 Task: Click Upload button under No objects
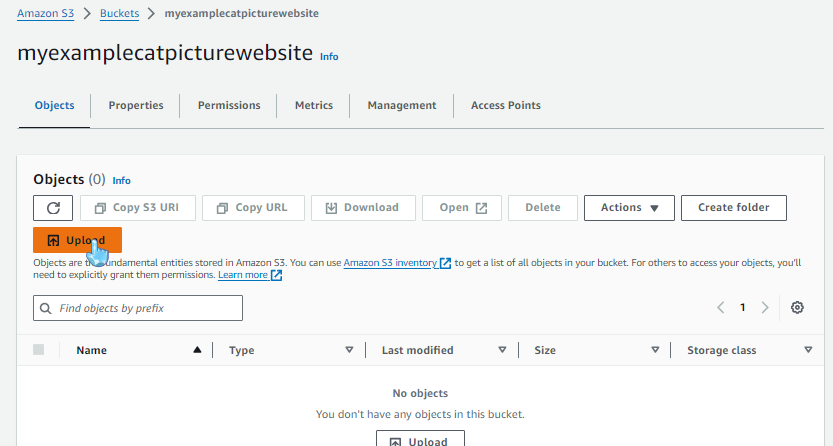click(420, 439)
